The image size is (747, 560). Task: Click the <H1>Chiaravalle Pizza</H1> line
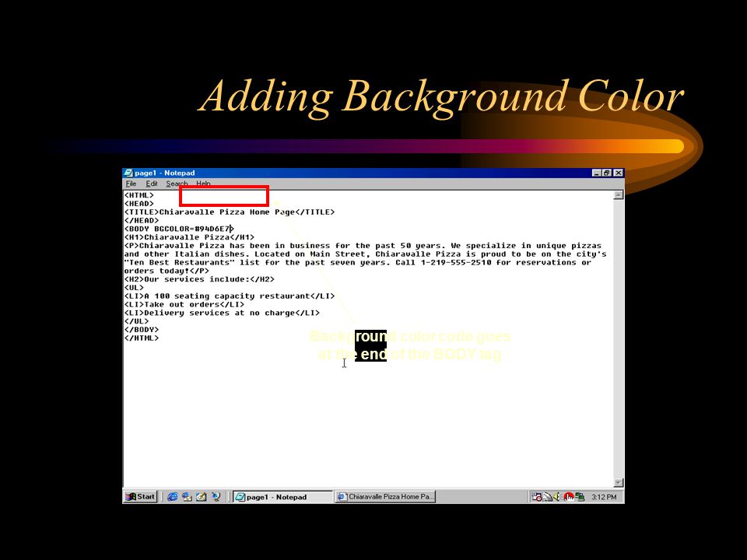tap(189, 237)
